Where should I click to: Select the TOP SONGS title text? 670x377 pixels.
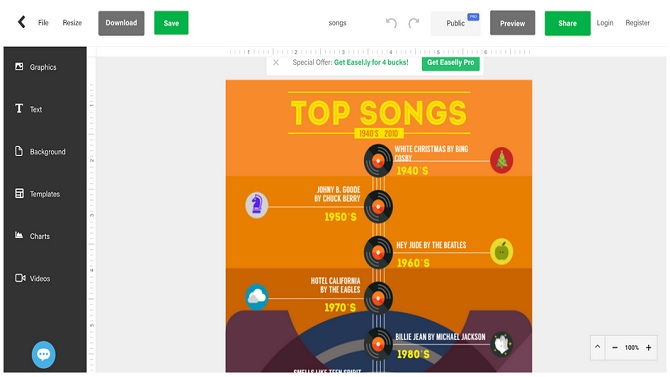point(379,113)
